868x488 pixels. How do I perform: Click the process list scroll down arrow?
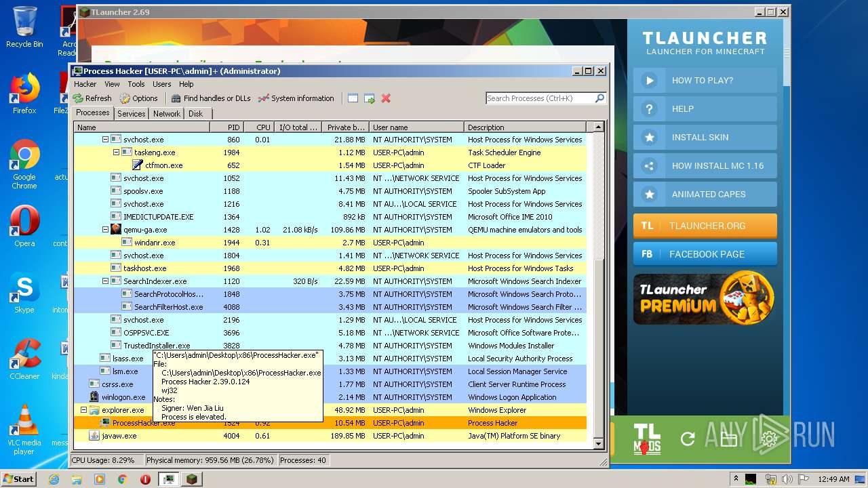(598, 444)
